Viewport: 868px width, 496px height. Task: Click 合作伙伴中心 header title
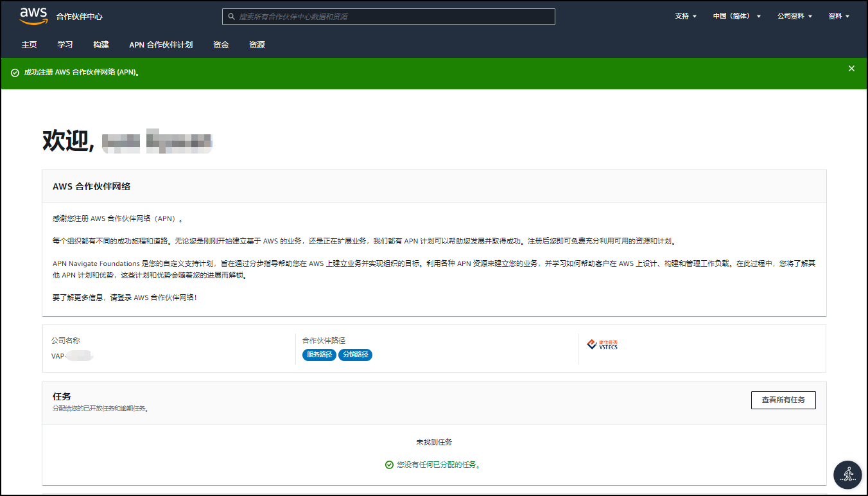coord(79,17)
